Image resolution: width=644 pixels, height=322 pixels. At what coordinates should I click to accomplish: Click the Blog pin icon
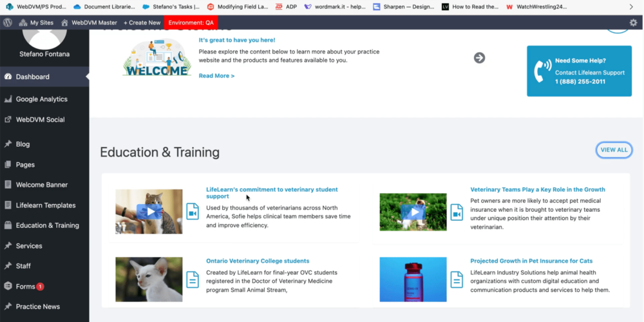tap(7, 144)
